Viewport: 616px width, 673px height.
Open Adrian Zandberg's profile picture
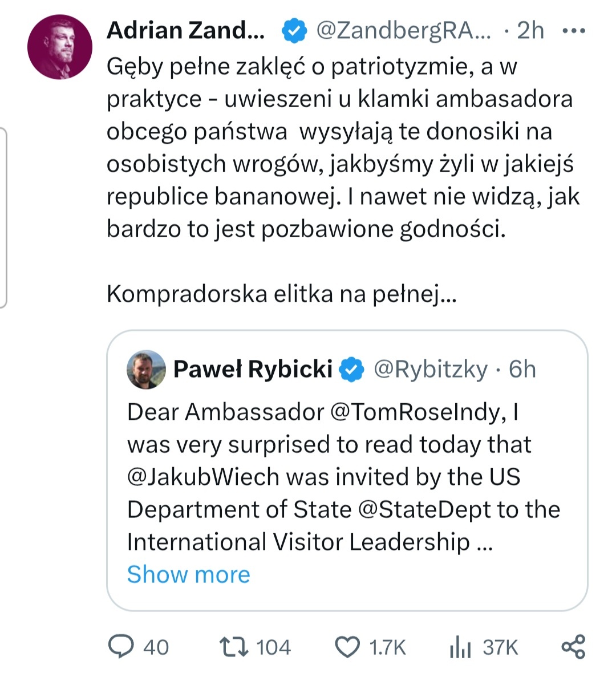[60, 47]
